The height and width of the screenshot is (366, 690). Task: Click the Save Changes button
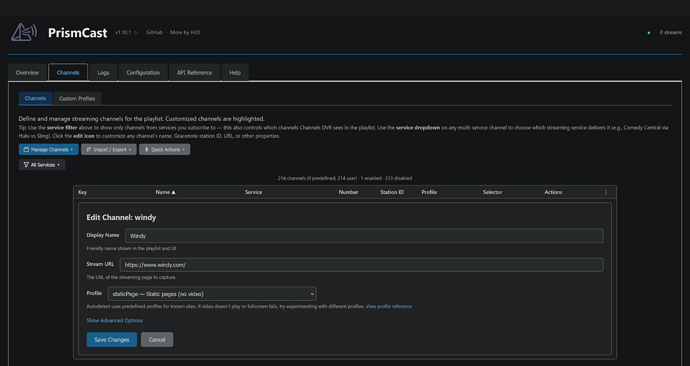point(112,340)
